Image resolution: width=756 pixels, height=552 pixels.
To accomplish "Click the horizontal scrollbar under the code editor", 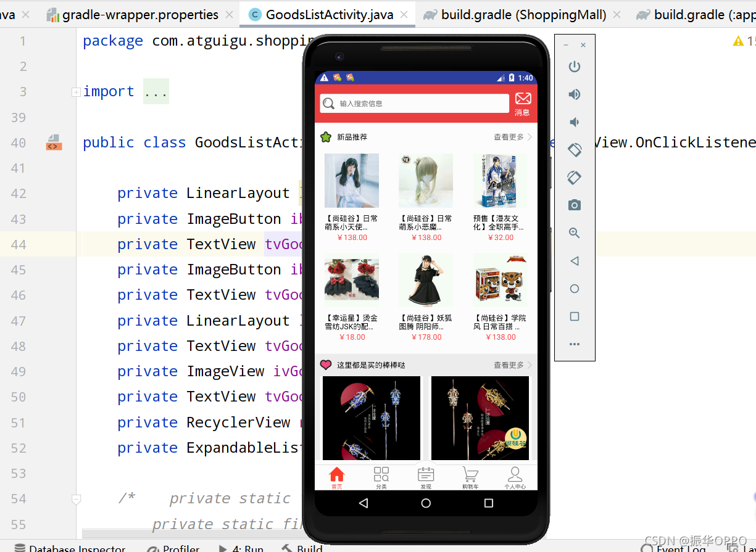I will coord(192,534).
